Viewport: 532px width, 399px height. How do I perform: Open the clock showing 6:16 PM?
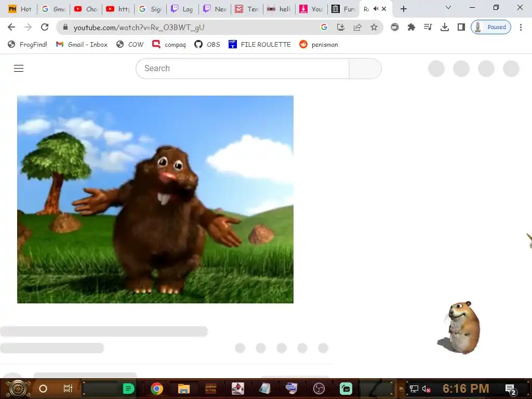(466, 389)
